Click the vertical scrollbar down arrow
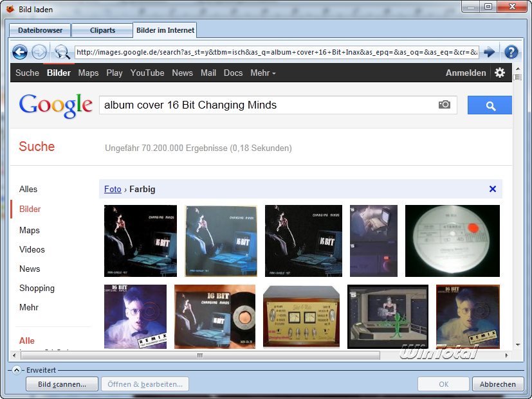This screenshot has width=532, height=399. [518, 345]
